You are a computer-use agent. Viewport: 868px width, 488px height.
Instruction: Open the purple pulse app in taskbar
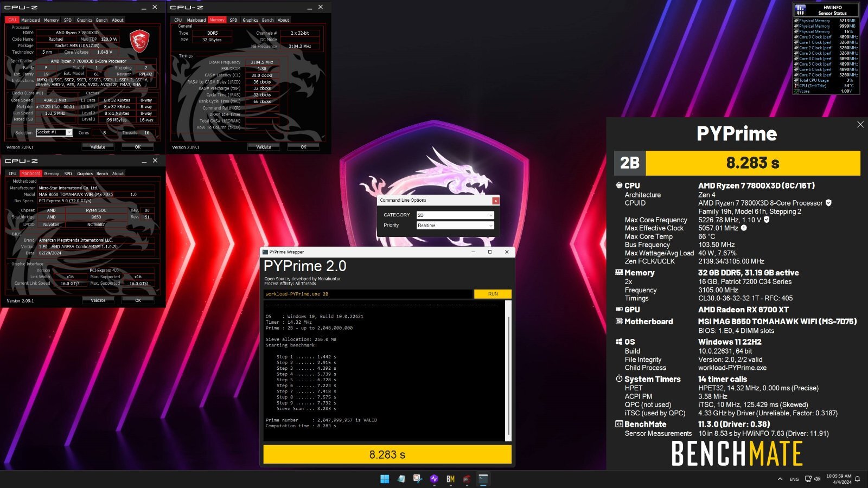(434, 479)
